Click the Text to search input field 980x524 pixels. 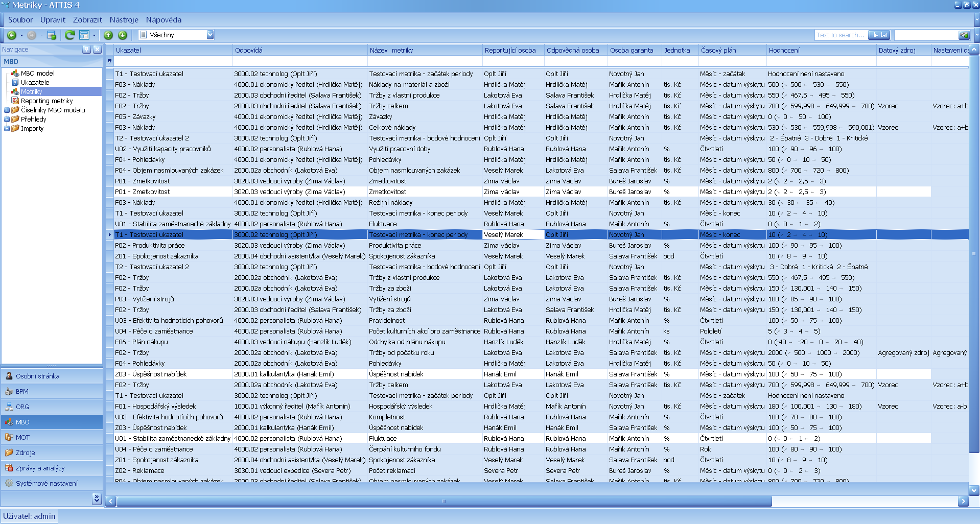841,35
